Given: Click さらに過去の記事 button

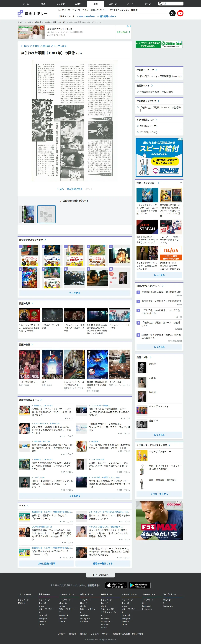Looking at the screenshot, I should click(x=47, y=564).
